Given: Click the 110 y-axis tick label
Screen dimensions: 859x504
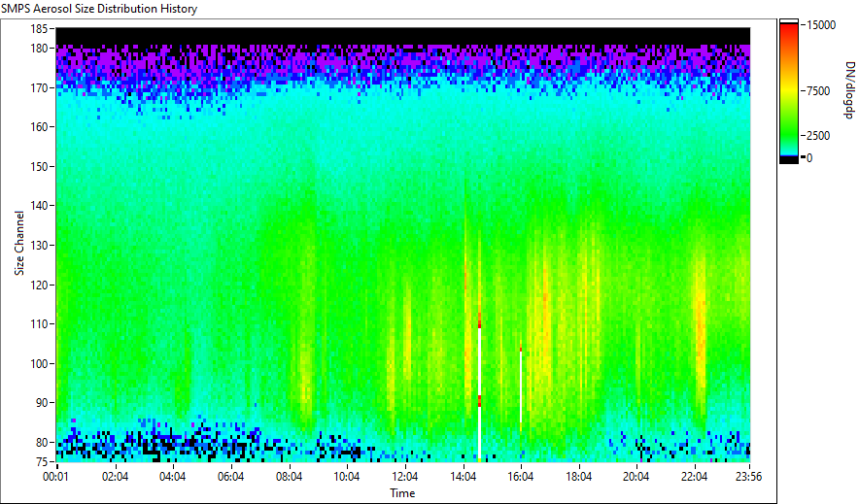Looking at the screenshot, I should 40,324.
